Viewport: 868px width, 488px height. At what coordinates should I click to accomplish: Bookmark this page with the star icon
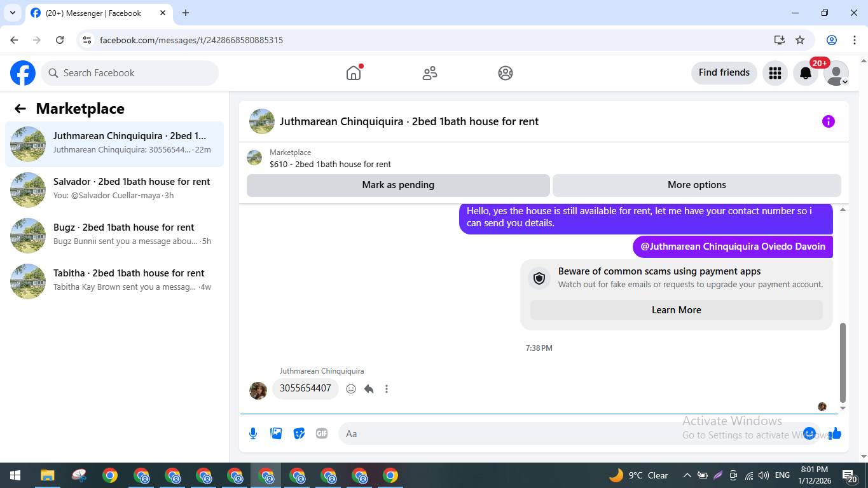800,40
